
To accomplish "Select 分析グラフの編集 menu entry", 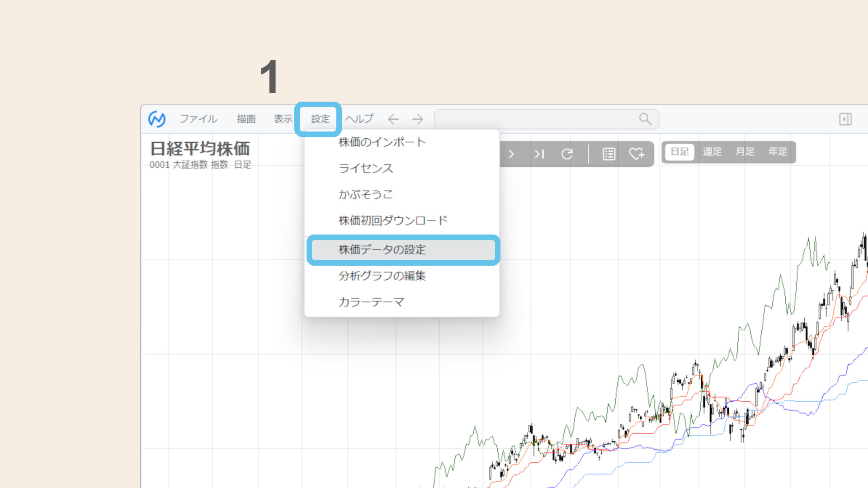I will pyautogui.click(x=402, y=276).
